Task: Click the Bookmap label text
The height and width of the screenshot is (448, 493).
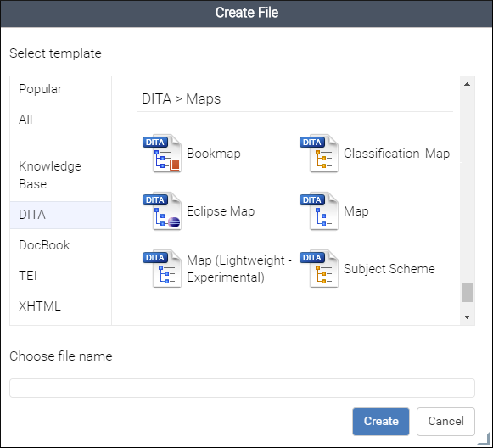Action: 214,154
